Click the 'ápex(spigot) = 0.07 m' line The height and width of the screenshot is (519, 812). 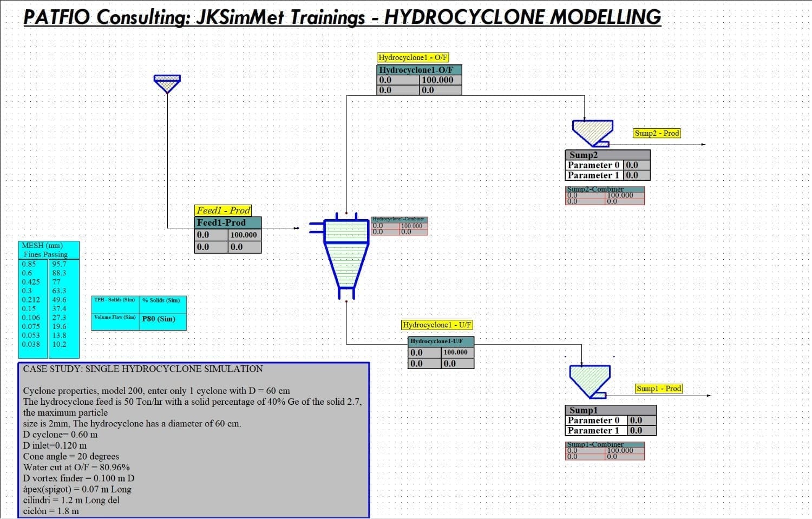(x=77, y=489)
